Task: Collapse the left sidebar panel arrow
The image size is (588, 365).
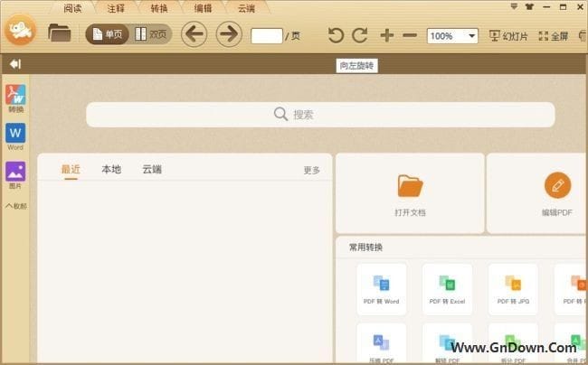Action: (15, 64)
